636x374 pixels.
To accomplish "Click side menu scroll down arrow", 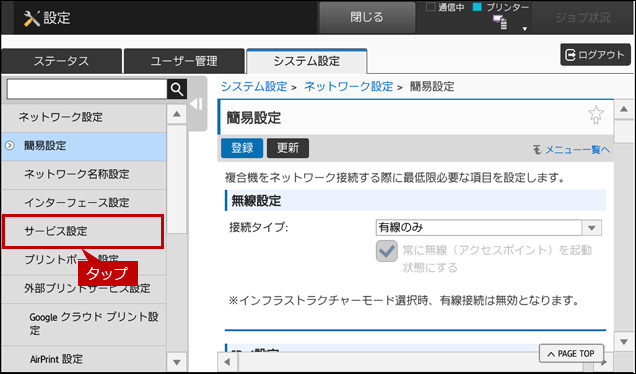I will (x=176, y=362).
